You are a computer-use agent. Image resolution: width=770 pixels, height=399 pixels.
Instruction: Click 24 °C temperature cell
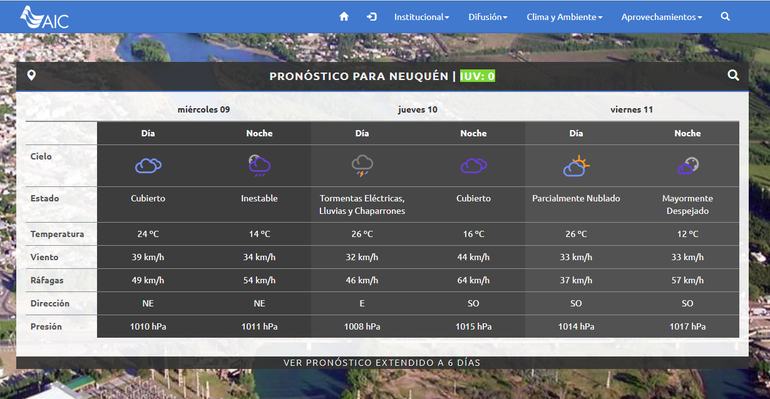click(148, 234)
